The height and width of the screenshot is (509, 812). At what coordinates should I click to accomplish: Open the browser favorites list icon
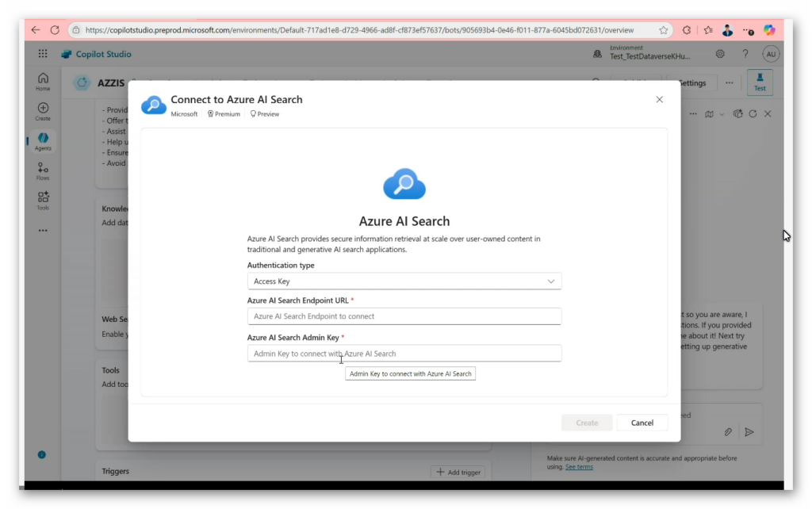point(708,30)
